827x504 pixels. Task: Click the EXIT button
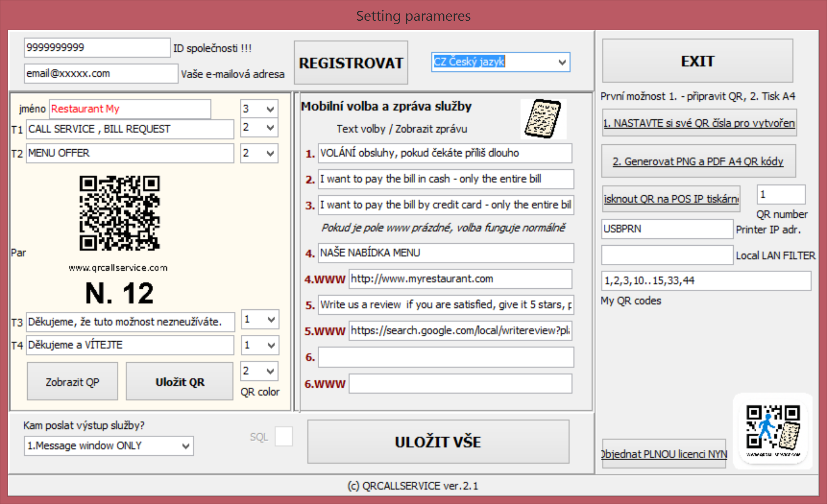697,61
